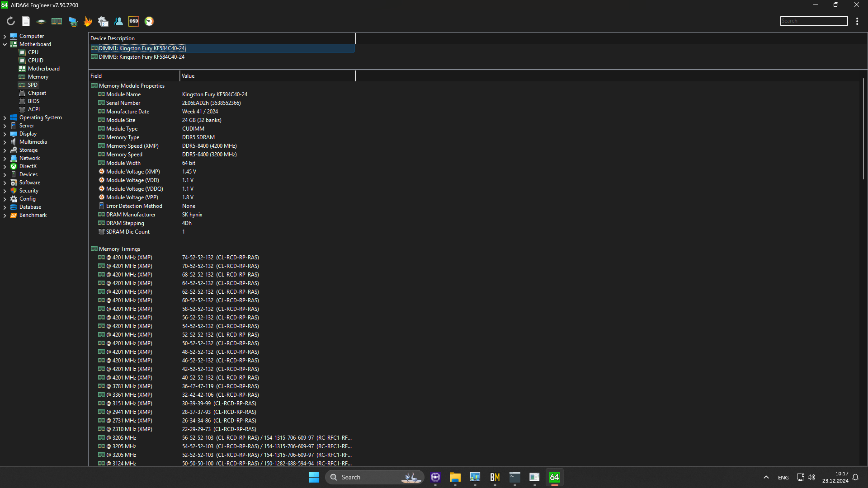The image size is (868, 488).
Task: Click the Memory Speed (XMP) field
Action: click(132, 146)
